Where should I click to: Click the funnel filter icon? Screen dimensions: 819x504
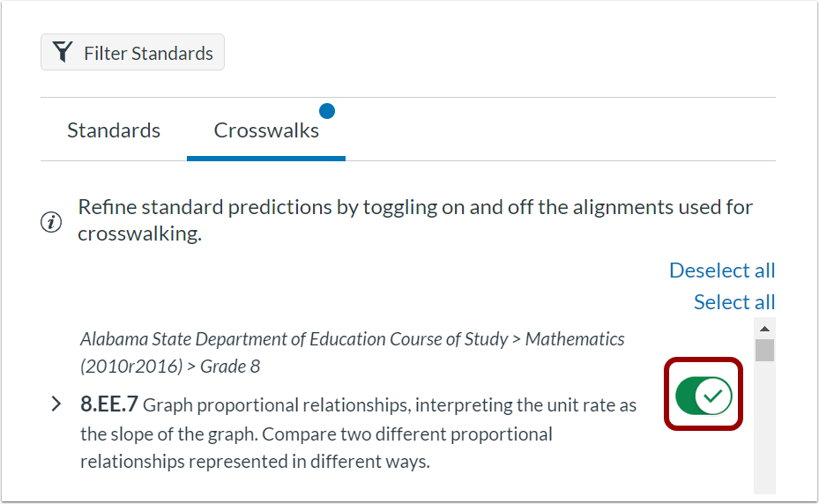point(63,52)
